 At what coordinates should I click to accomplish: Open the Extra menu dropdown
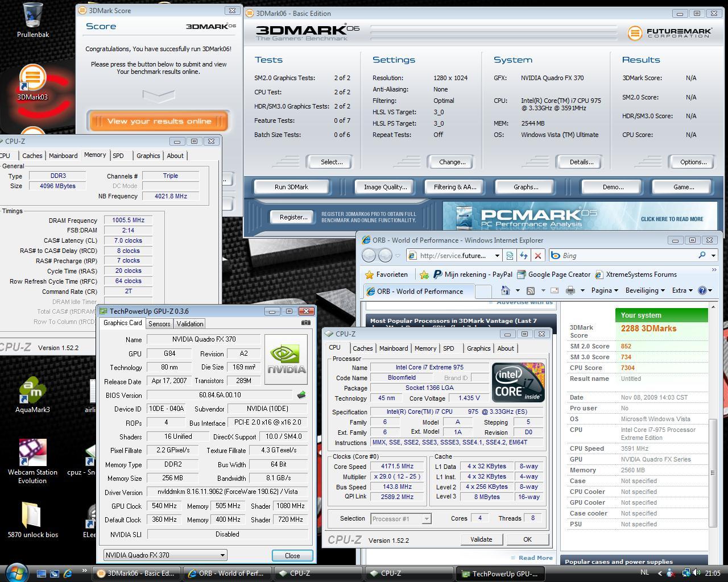click(x=682, y=290)
